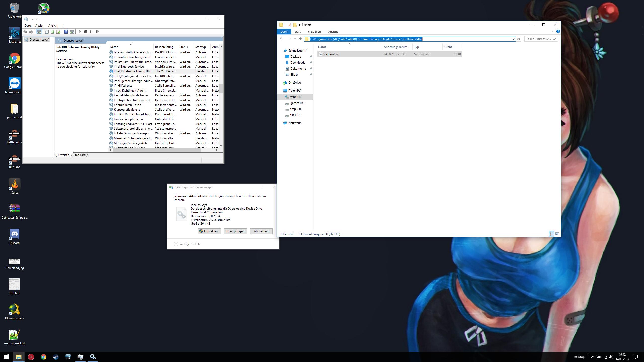Switch to large icons view in Explorer
The height and width of the screenshot is (362, 644).
tap(557, 234)
